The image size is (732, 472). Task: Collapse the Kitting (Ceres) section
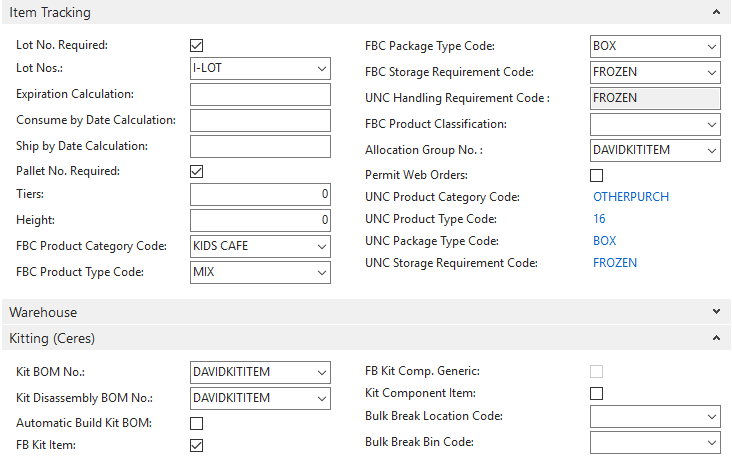point(715,339)
